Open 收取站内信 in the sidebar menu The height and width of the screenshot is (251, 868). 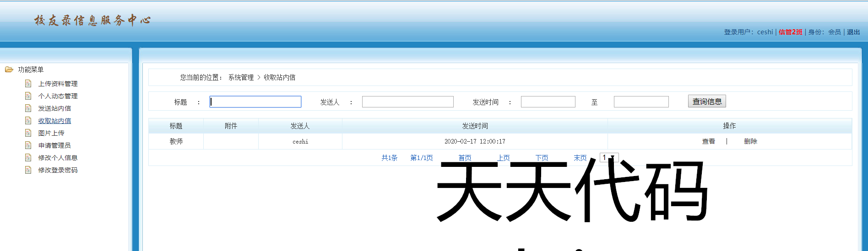(54, 121)
